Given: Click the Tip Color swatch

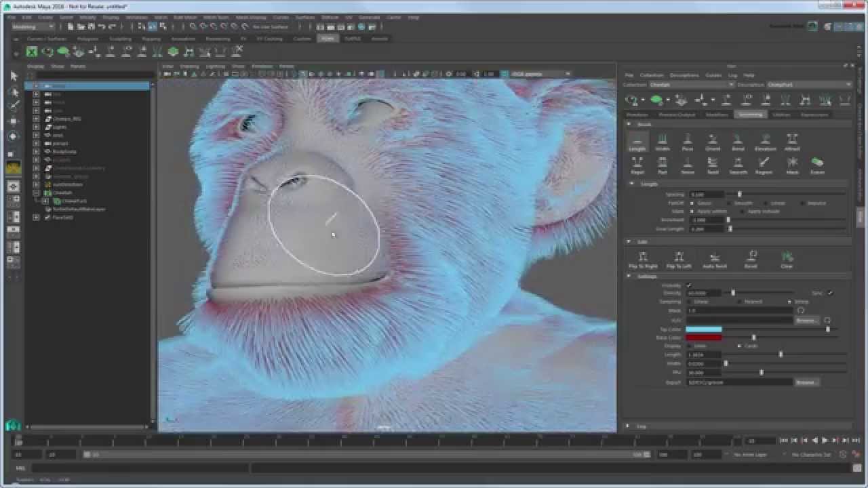Looking at the screenshot, I should click(704, 329).
